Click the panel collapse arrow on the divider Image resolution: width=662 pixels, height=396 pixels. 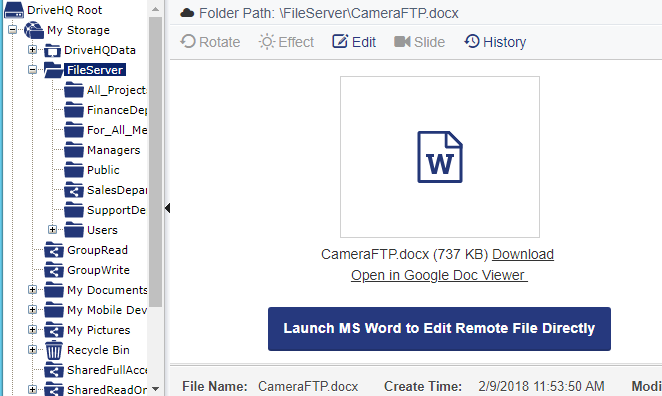[168, 208]
